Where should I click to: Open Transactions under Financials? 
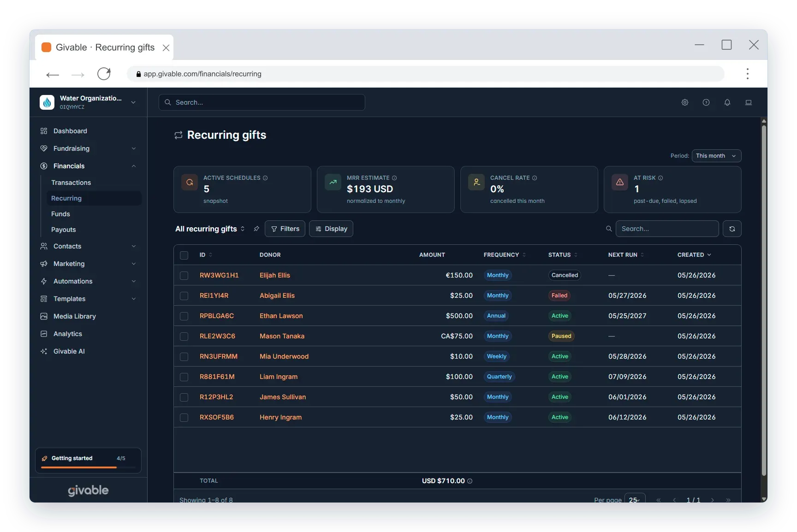94,183
